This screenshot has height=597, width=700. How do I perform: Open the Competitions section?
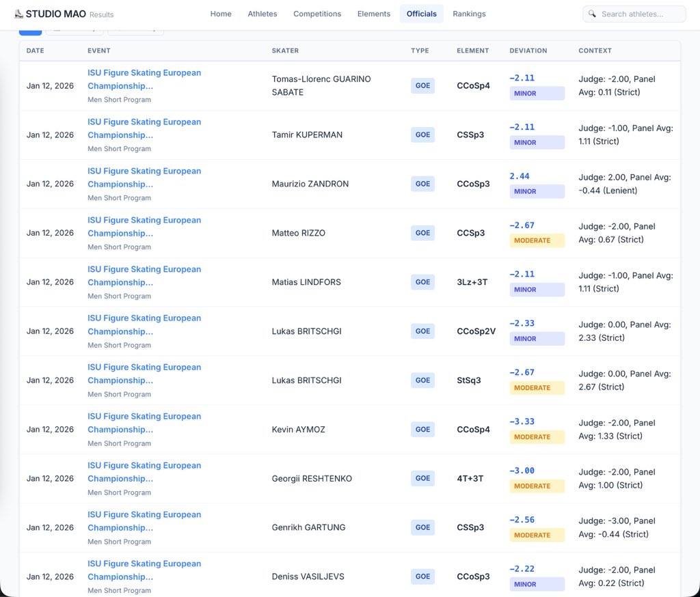[x=317, y=14]
